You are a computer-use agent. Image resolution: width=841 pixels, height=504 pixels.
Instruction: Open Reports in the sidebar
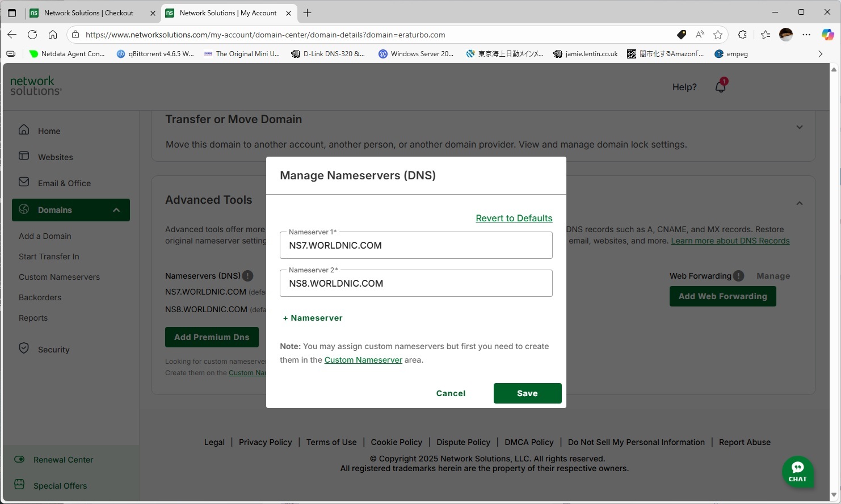(x=33, y=318)
